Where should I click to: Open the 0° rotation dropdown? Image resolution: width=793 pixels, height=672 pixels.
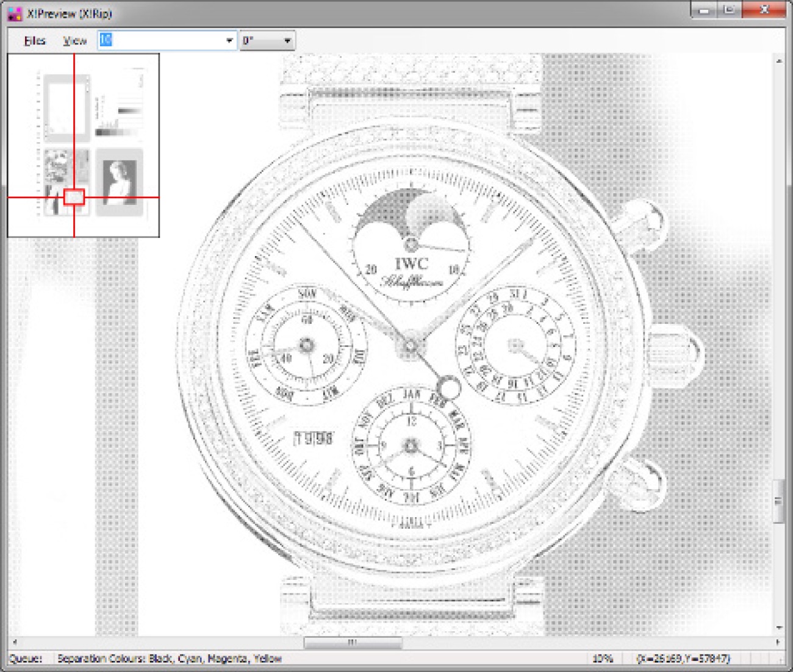[x=267, y=41]
